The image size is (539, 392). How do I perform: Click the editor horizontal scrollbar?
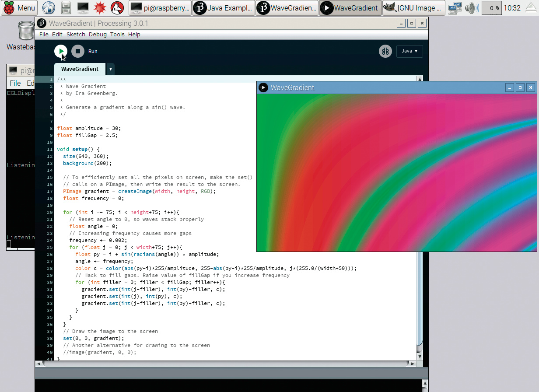coord(226,364)
